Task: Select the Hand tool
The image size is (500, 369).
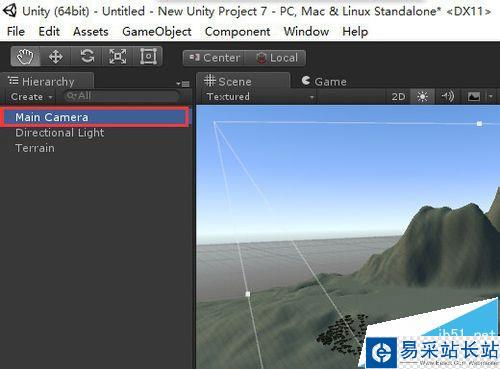Action: click(26, 56)
